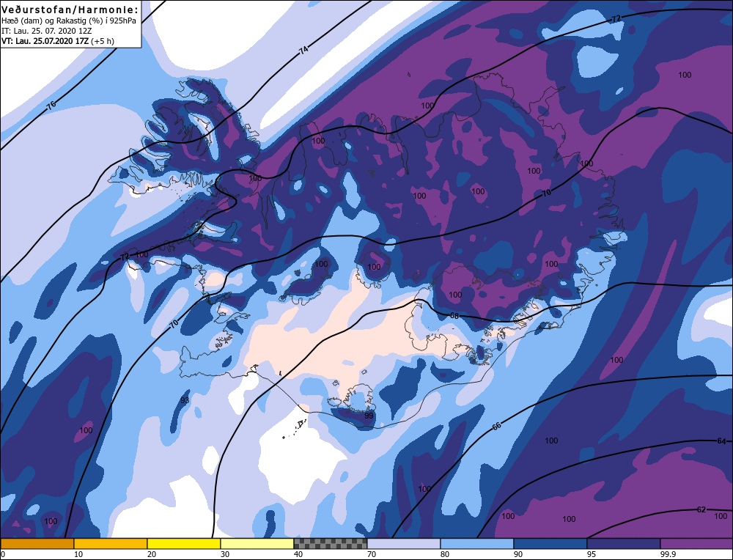Select the legend tick label '40'

pyautogui.click(x=298, y=554)
